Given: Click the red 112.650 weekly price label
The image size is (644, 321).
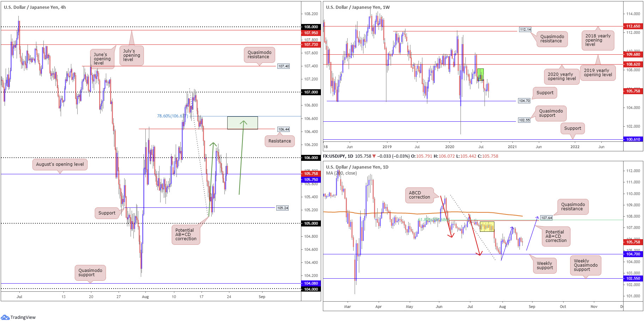Looking at the screenshot, I should click(x=633, y=26).
